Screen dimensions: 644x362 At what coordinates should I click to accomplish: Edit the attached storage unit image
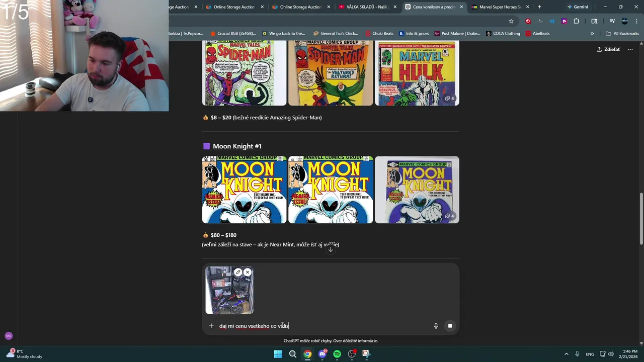click(x=238, y=273)
